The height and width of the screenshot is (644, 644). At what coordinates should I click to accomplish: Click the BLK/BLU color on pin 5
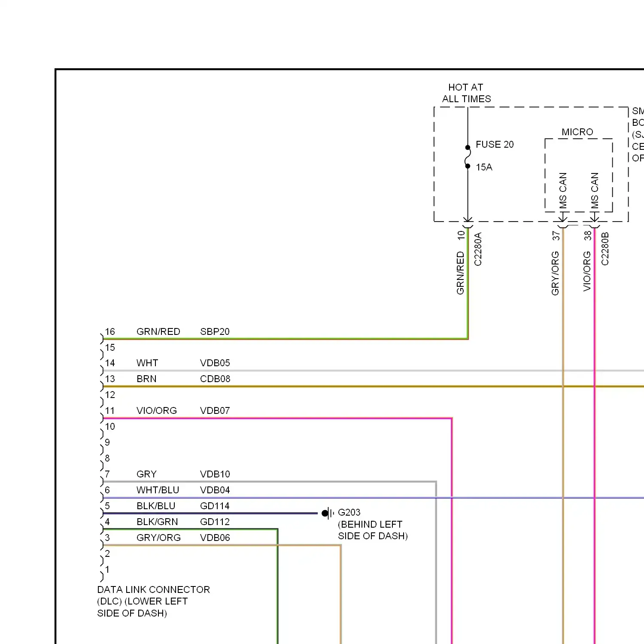pyautogui.click(x=156, y=506)
